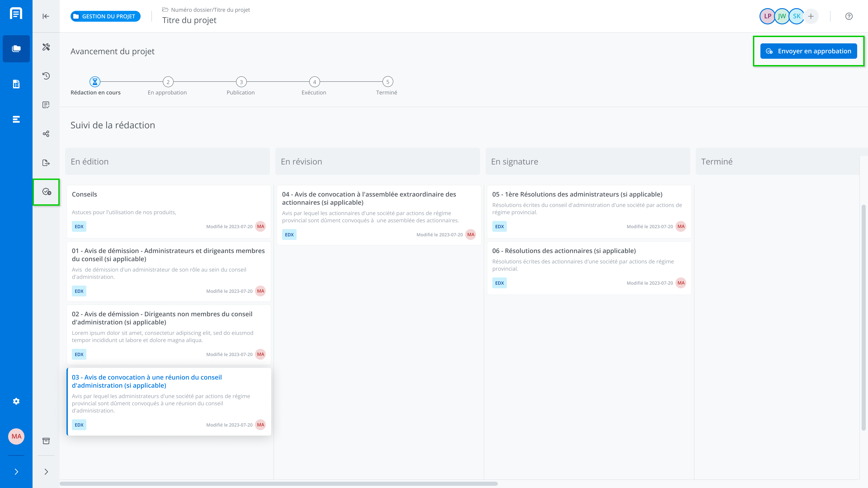
Task: Open the archive box icon
Action: tap(46, 441)
